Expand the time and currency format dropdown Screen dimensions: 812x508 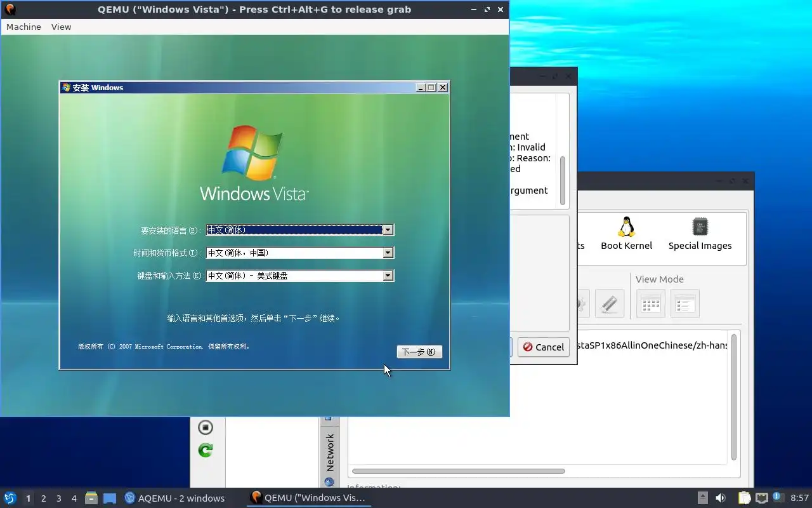(388, 253)
